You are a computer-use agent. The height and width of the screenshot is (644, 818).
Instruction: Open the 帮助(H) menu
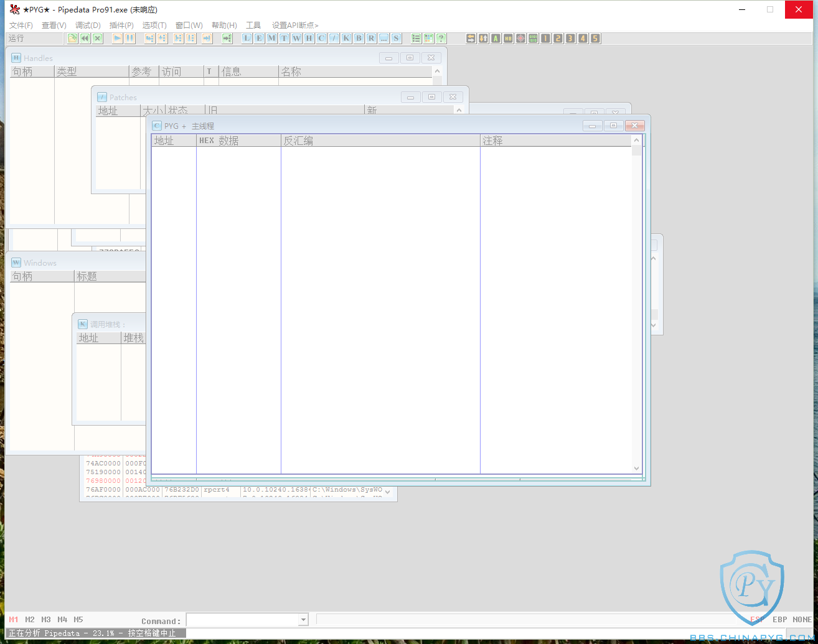[224, 26]
